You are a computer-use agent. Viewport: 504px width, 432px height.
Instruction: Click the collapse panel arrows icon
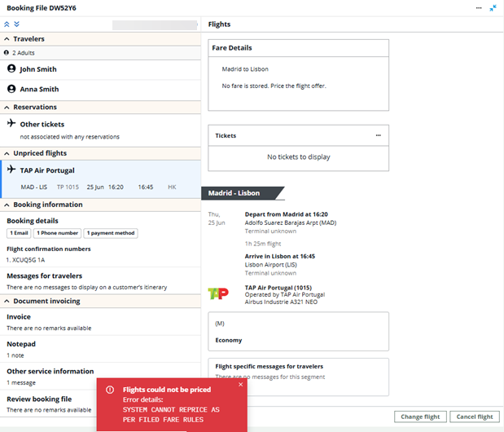[493, 7]
